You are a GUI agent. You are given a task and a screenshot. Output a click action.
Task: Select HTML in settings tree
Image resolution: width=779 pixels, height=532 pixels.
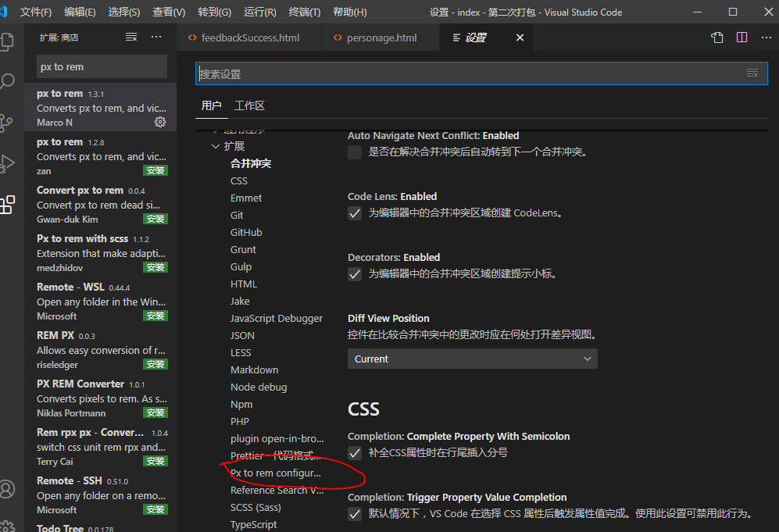pyautogui.click(x=244, y=284)
